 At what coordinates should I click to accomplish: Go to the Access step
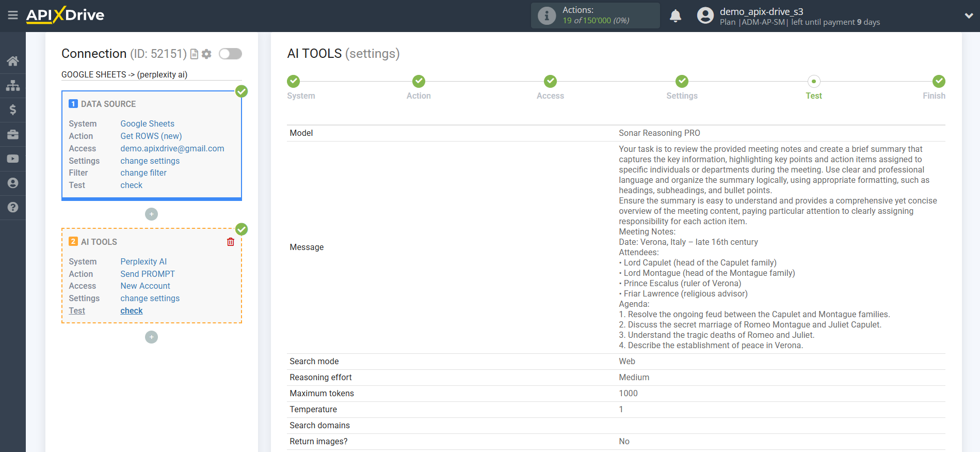pos(550,81)
